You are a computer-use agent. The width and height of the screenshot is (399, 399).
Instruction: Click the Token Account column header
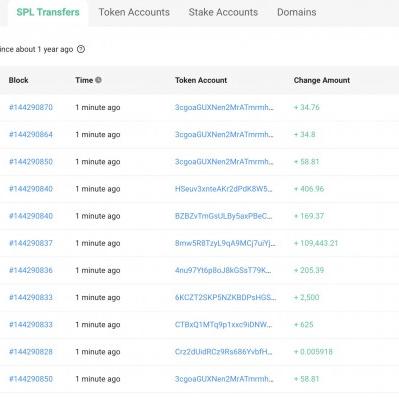(x=201, y=80)
